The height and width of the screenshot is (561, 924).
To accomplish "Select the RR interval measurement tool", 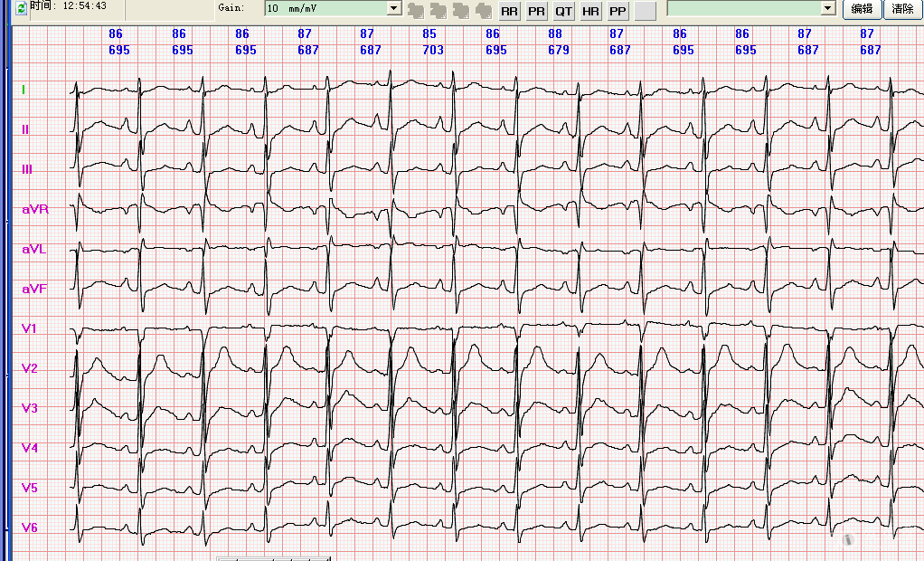I will (510, 11).
